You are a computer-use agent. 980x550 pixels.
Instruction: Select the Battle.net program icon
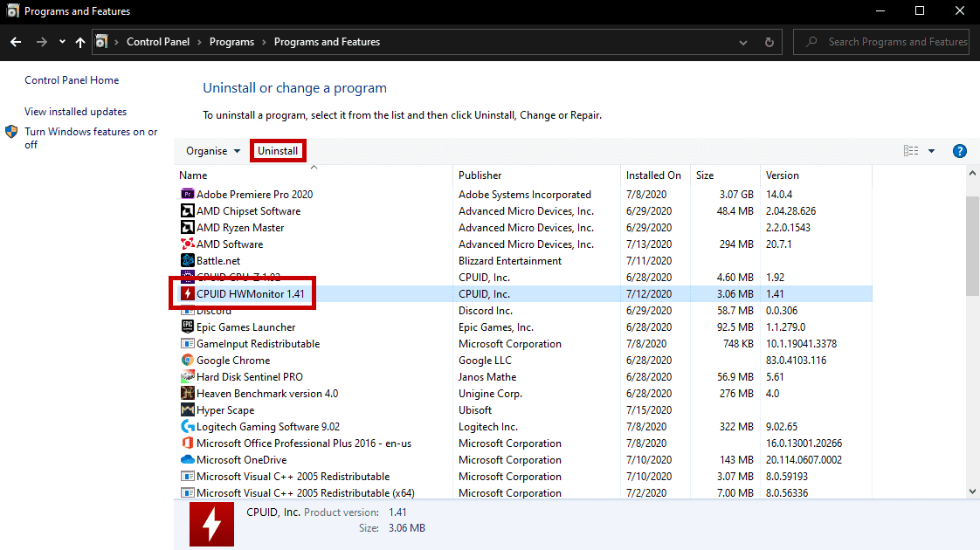pos(187,261)
